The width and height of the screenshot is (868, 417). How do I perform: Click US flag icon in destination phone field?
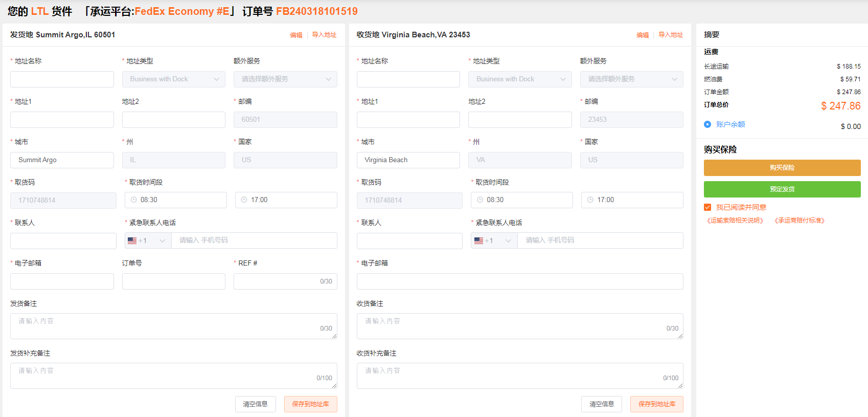[x=478, y=240]
